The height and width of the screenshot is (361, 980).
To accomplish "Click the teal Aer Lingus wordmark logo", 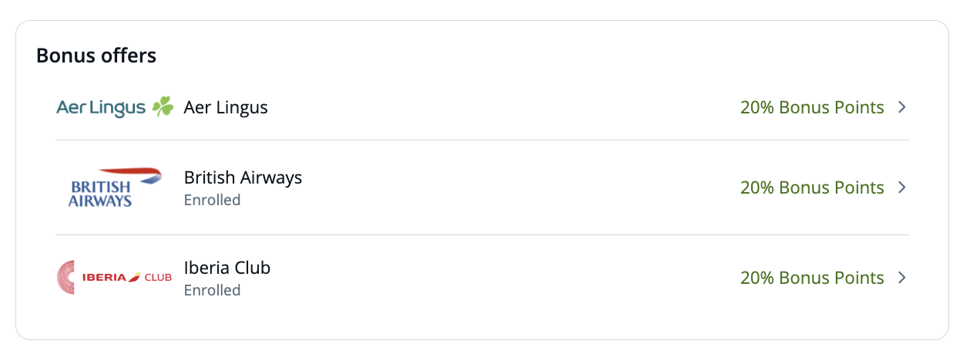I will click(x=101, y=107).
